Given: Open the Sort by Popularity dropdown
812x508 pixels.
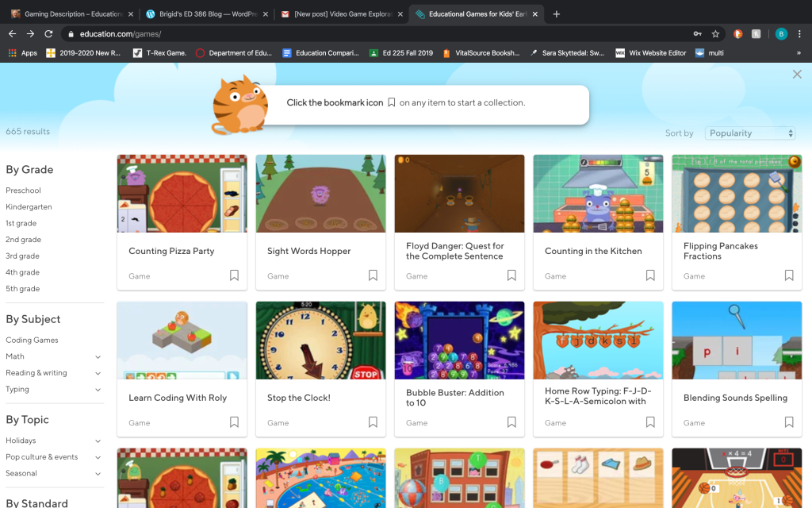Looking at the screenshot, I should pos(752,133).
